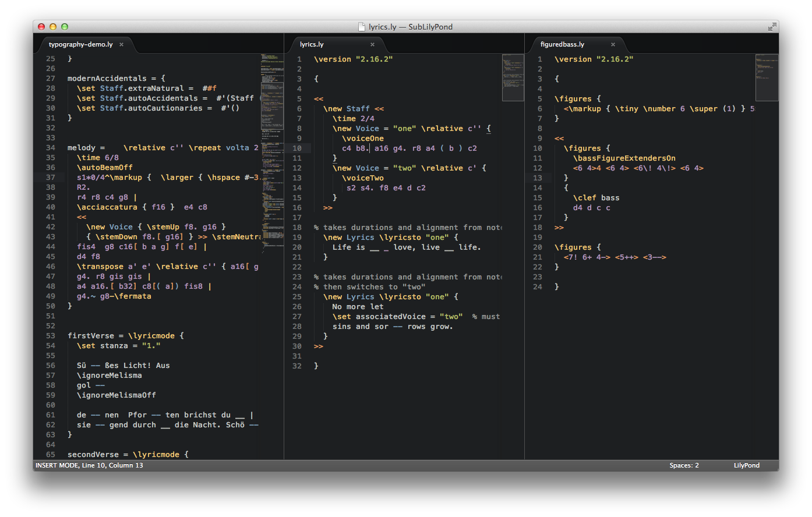Image resolution: width=812 pixels, height=517 pixels.
Task: Click the "\autoBeamOff" line
Action: click(x=105, y=168)
